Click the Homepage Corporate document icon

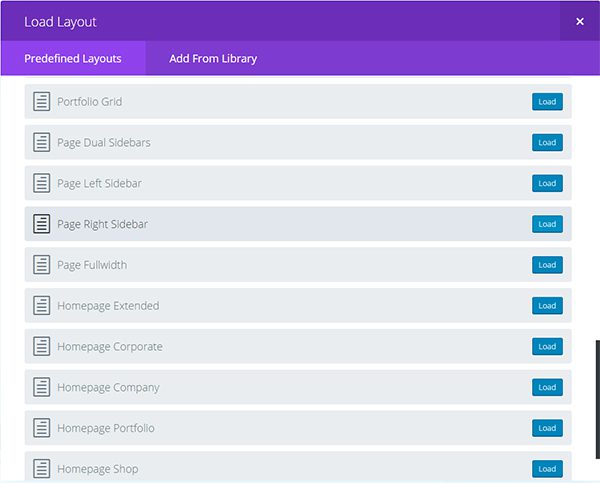click(41, 347)
